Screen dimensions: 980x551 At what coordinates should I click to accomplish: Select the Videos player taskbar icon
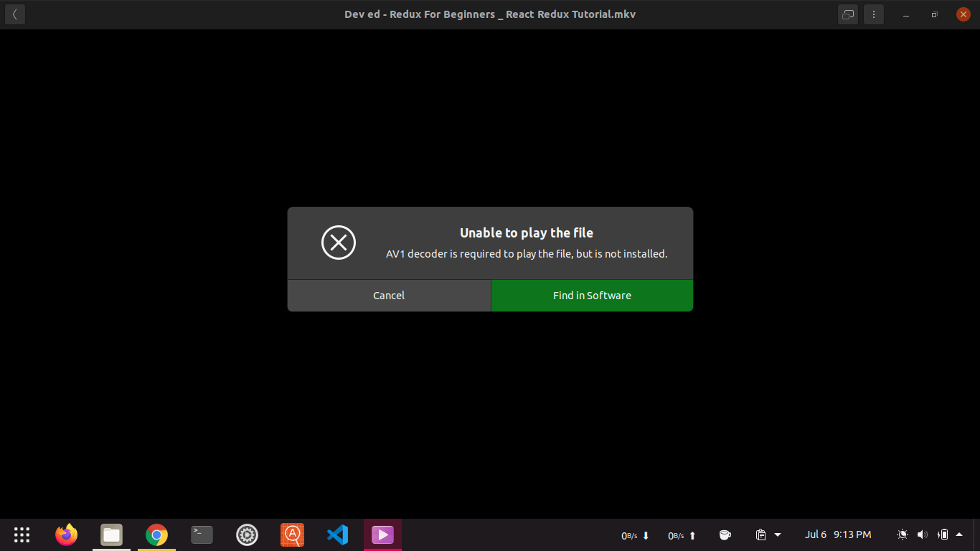pos(382,534)
